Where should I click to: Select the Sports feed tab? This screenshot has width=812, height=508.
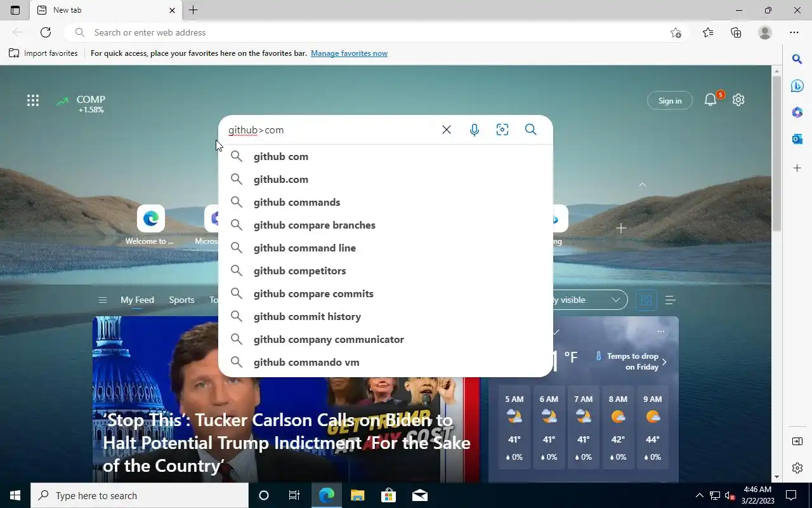(x=181, y=300)
